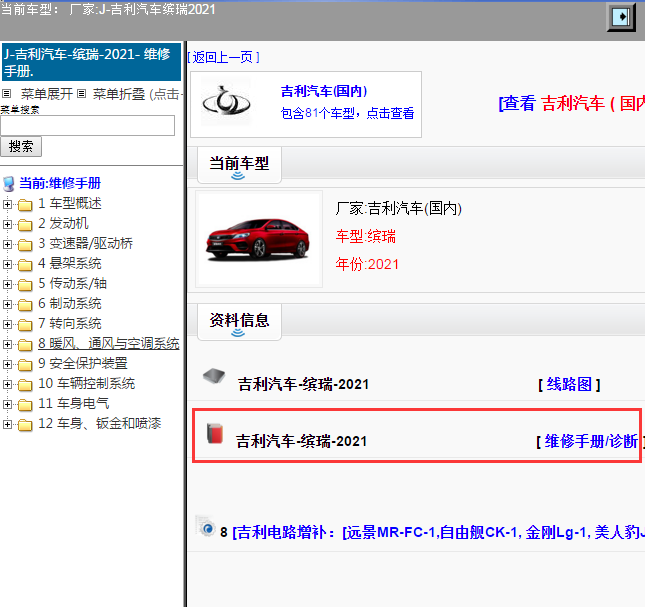The image size is (645, 607).
Task: Open the 吉利汽车(国内) brand link
Action: [324, 91]
